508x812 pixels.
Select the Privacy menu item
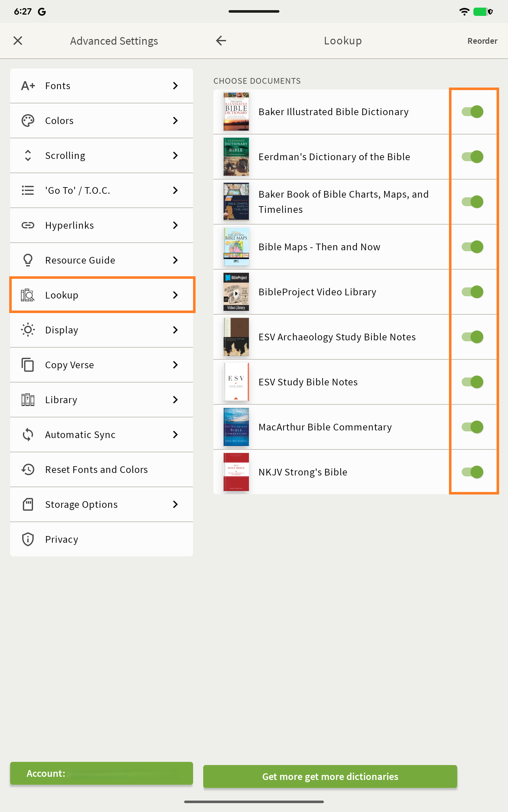click(x=102, y=540)
